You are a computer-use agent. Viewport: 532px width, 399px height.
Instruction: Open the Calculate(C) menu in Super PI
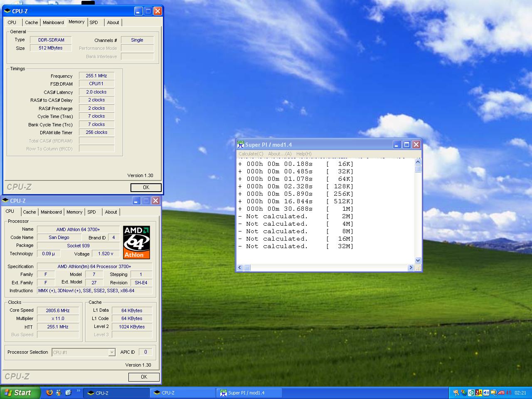[x=251, y=154]
